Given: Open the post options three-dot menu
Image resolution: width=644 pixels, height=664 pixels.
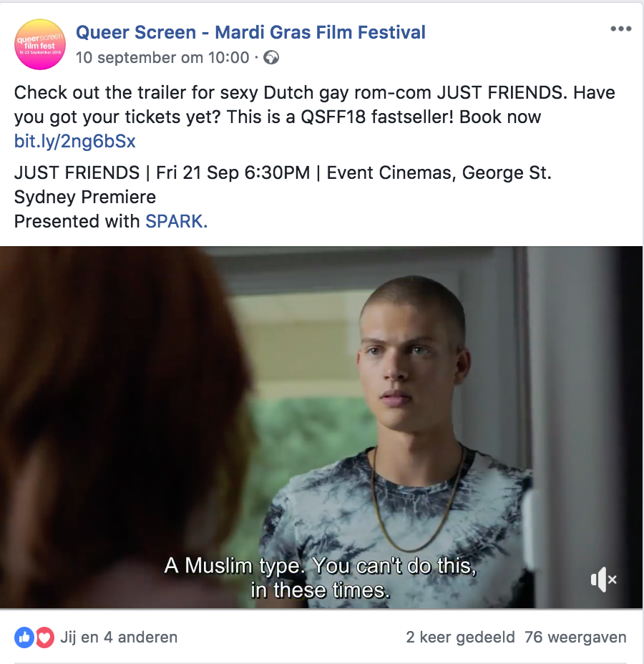Looking at the screenshot, I should [x=620, y=29].
